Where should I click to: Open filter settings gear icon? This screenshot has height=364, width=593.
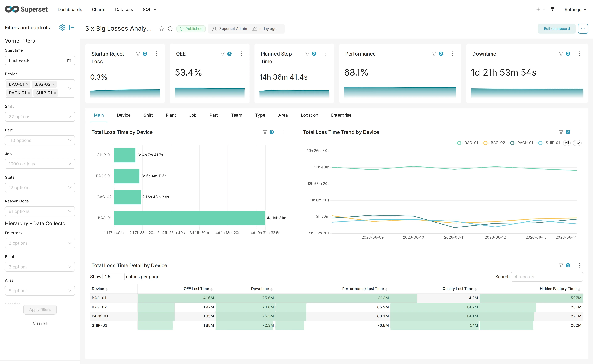(x=62, y=27)
